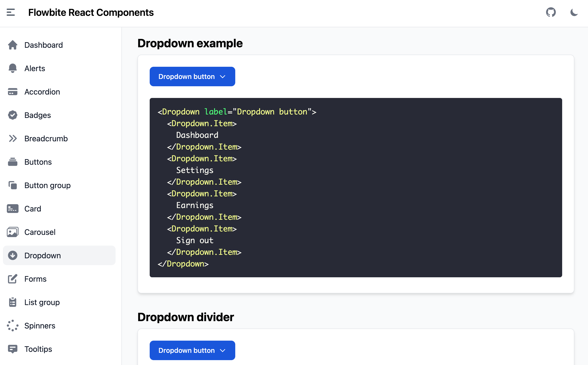Select Tooltips in the sidebar
Screen dimensions: 588x365
pos(38,349)
